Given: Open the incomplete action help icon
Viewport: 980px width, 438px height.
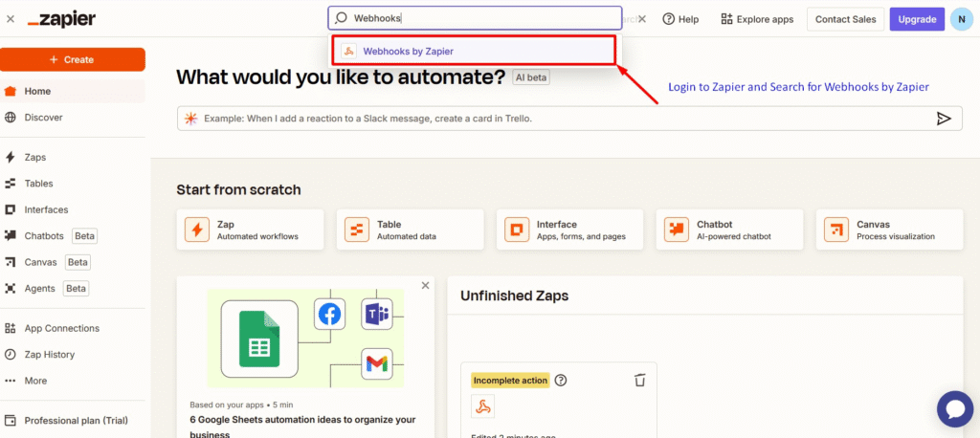Looking at the screenshot, I should point(561,380).
